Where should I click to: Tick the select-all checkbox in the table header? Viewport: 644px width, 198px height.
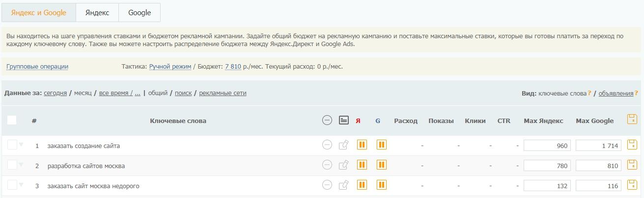12,120
